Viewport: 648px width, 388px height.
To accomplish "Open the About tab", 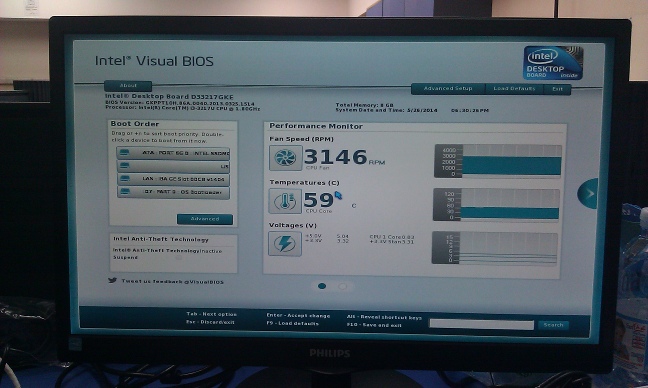I will pos(128,86).
